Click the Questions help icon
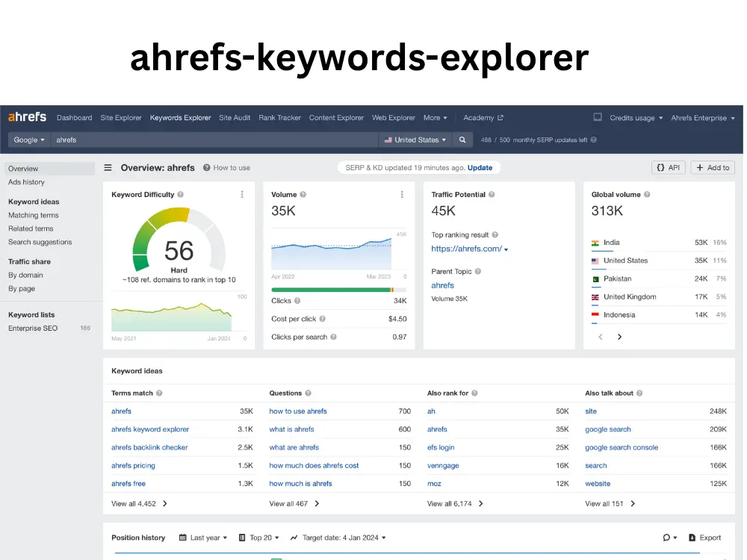Screen dimensions: 747x560 tap(309, 393)
